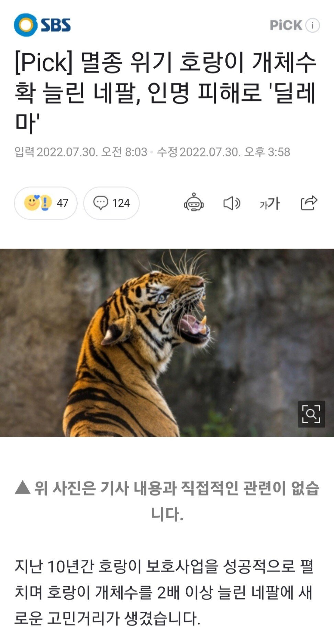Tap the exclamation reaction emoji
This screenshot has height=644, width=334.
click(x=45, y=203)
